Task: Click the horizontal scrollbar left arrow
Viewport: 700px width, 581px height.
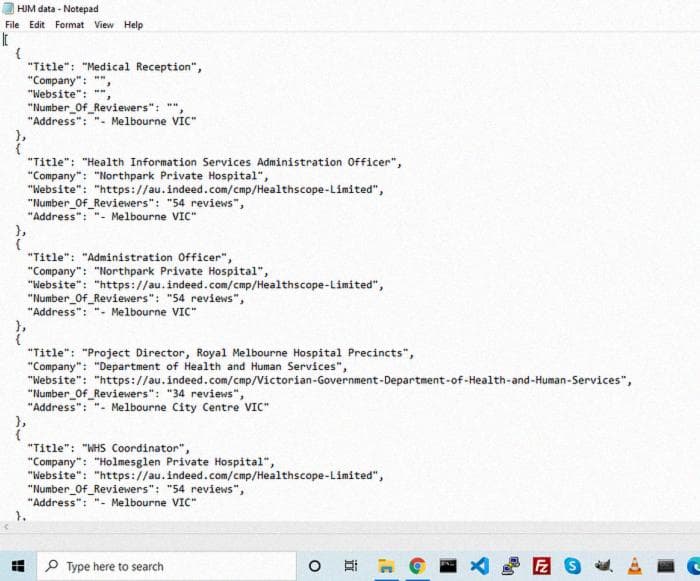Action: click(6, 527)
